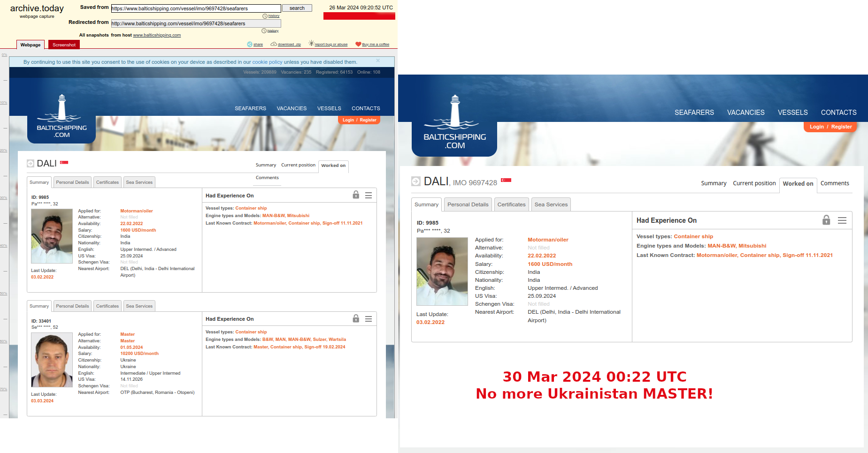Click the padlock icon on seafarer ID 33401 card
Image resolution: width=868 pixels, height=453 pixels.
[356, 318]
